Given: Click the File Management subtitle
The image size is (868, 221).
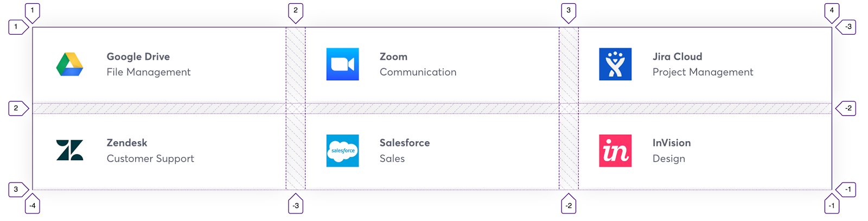Looking at the screenshot, I should (149, 72).
